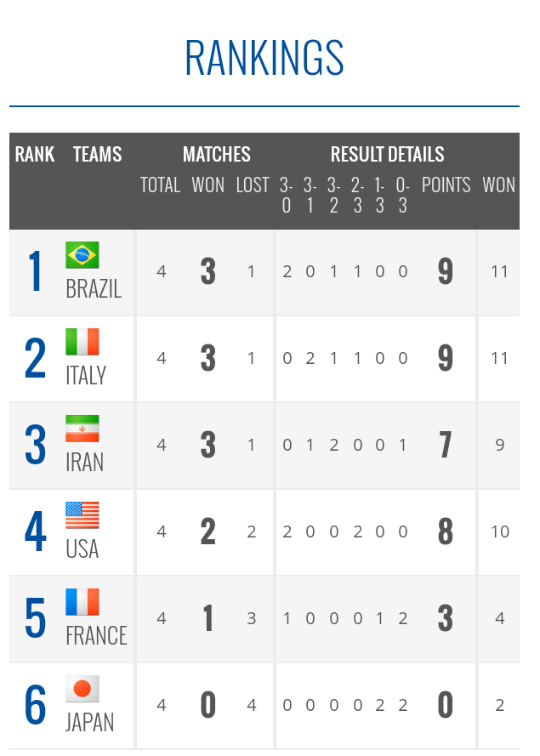The image size is (540, 756).
Task: Click Brazil's points value of 9
Action: [x=446, y=271]
